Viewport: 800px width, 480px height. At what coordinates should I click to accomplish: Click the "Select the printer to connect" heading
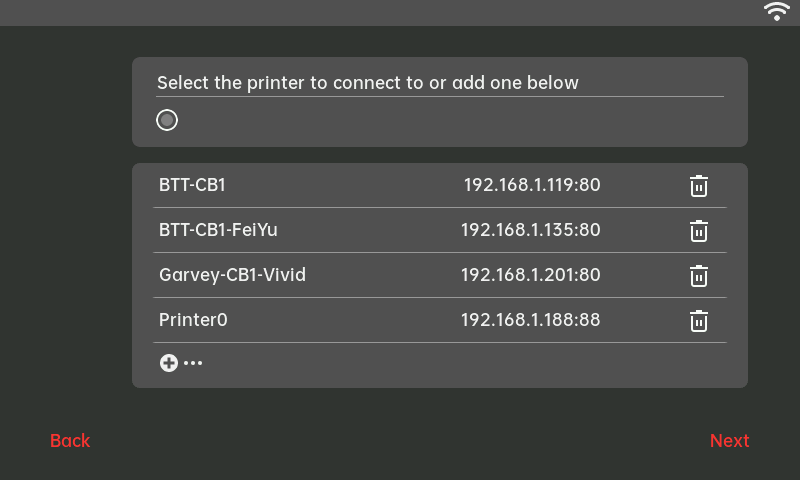coord(368,83)
